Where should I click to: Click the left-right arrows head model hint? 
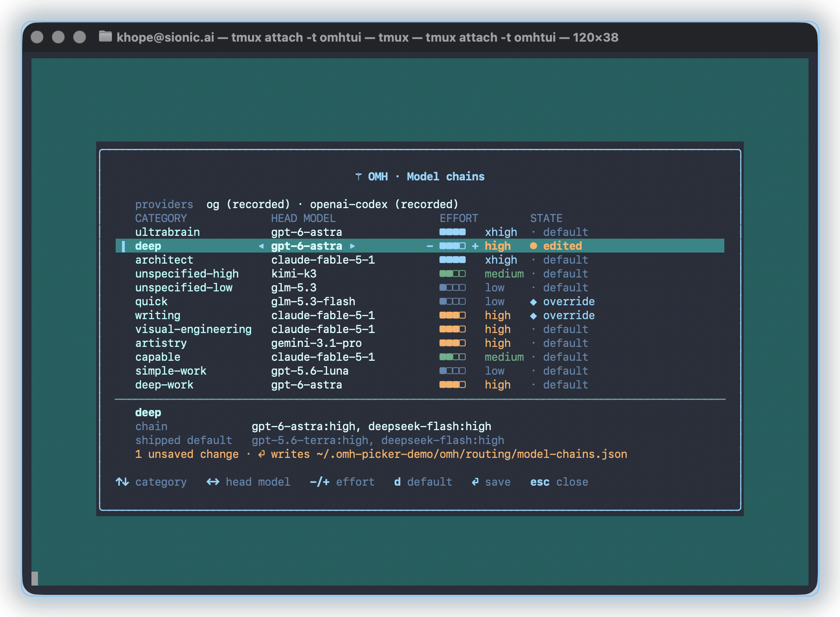213,482
